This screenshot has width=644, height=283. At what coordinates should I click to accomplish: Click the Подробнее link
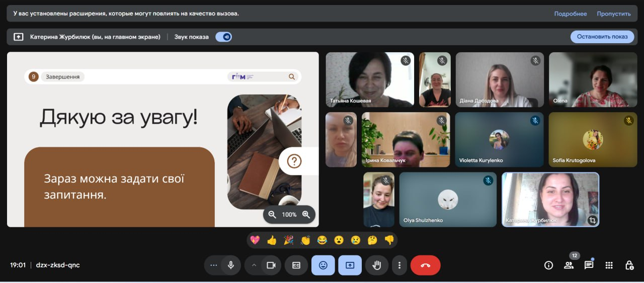(570, 14)
